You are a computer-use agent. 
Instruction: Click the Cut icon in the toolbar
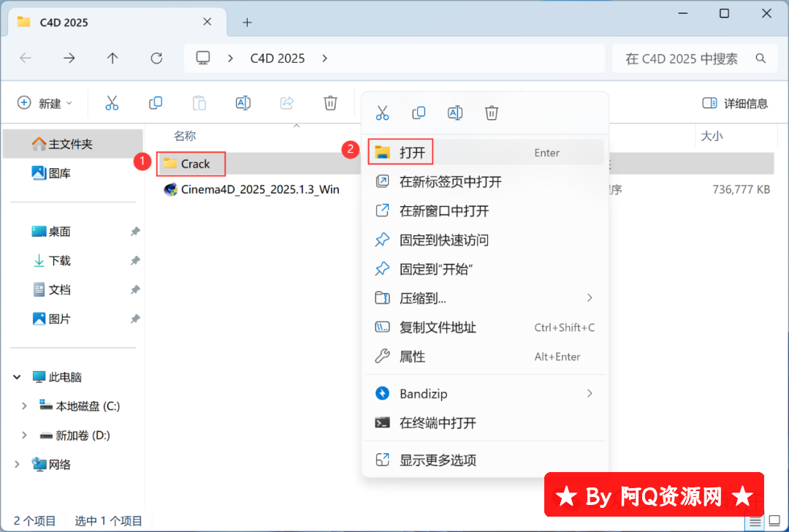pos(112,103)
